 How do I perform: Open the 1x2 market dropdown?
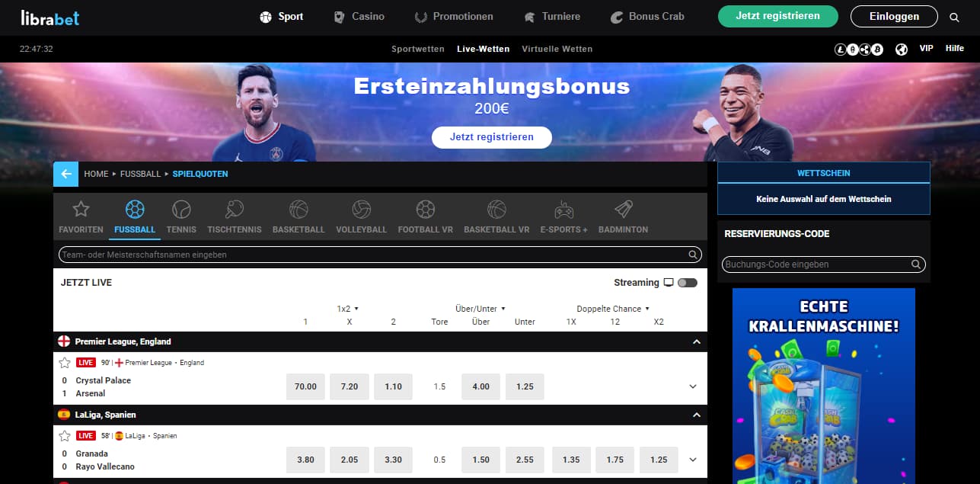348,309
